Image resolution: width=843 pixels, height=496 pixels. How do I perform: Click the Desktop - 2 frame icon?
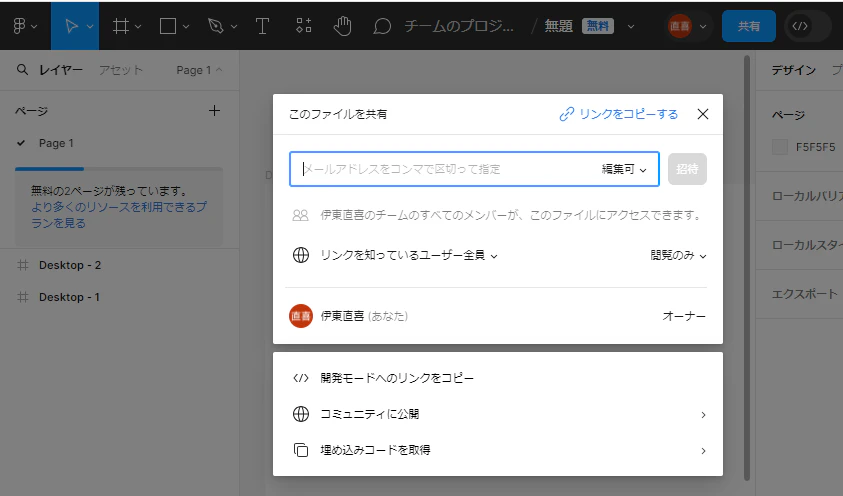point(23,265)
